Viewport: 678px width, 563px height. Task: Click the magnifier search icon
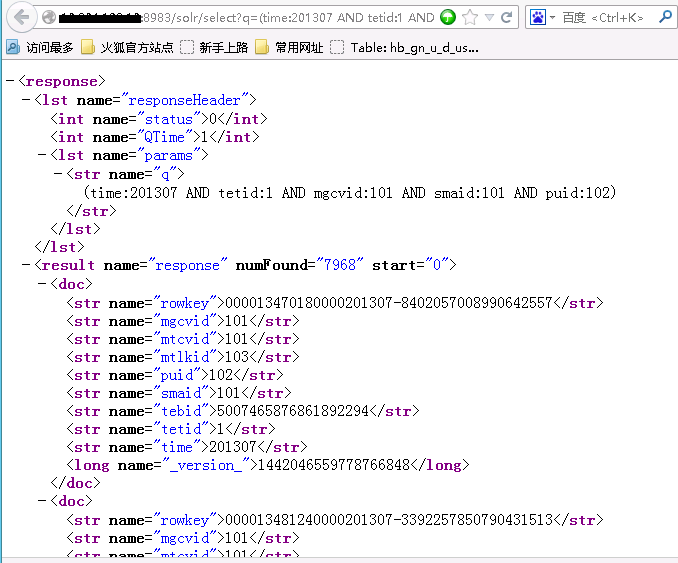(665, 17)
